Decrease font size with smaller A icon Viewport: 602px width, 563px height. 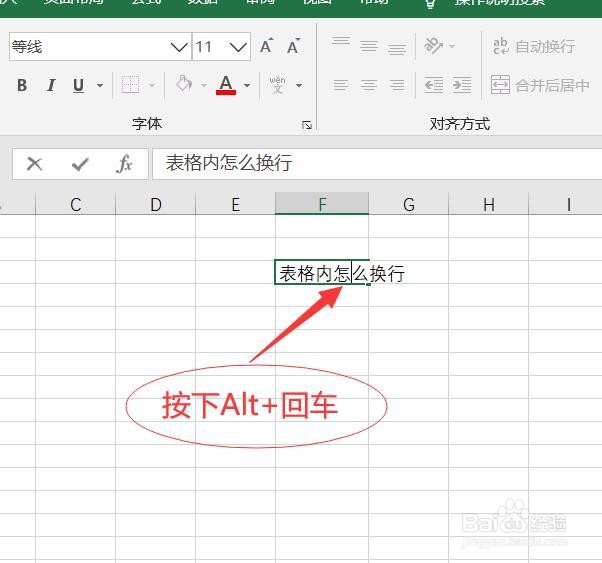click(293, 46)
